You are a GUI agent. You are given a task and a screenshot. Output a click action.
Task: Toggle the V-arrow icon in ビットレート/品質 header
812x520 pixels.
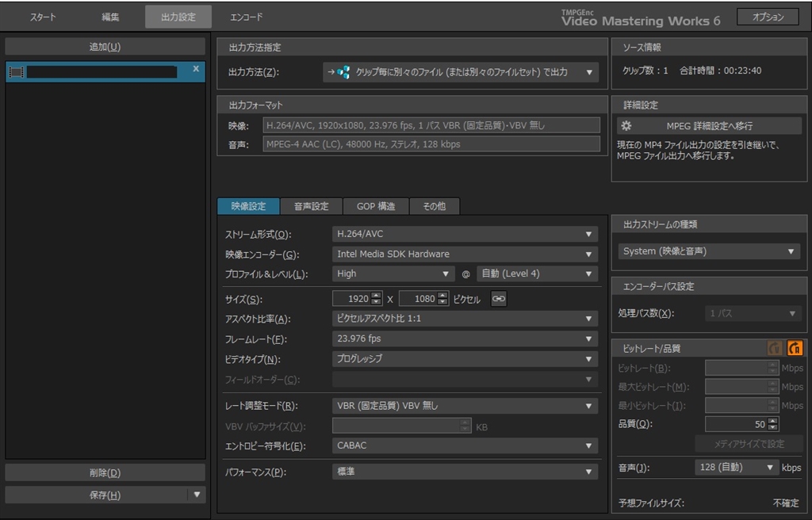(x=775, y=347)
